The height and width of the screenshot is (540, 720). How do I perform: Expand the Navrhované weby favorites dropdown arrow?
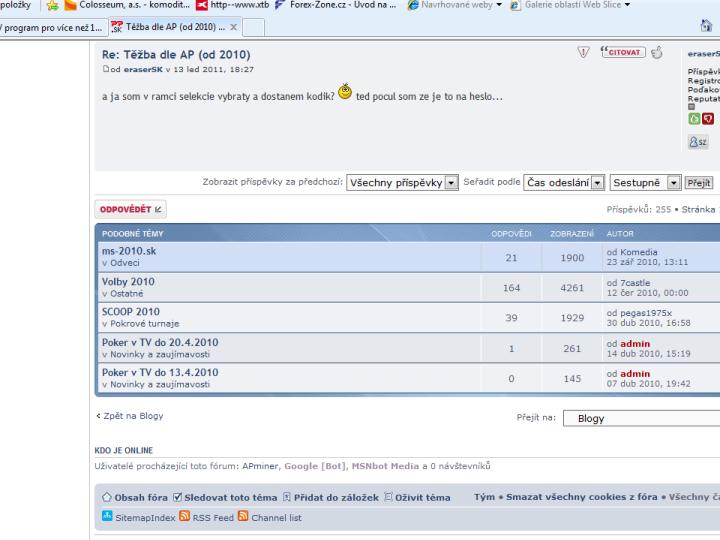[499, 5]
